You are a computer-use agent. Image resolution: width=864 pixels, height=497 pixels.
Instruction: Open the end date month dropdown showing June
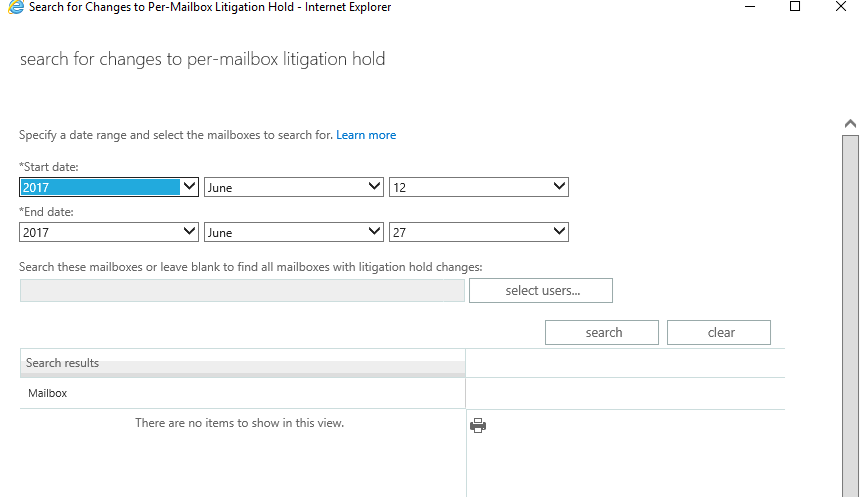point(294,233)
